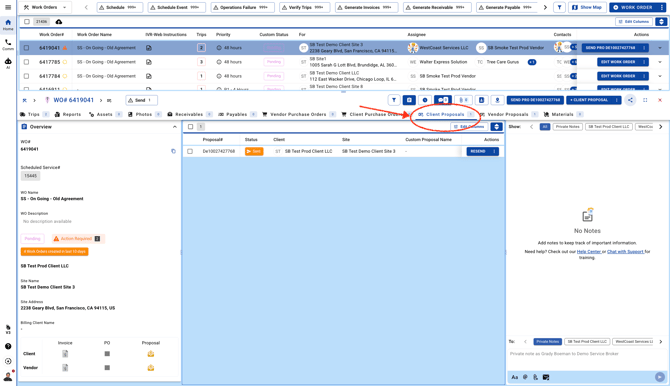This screenshot has height=386, width=670.
Task: Click the warning triangle next to 6419041
Action: point(65,48)
